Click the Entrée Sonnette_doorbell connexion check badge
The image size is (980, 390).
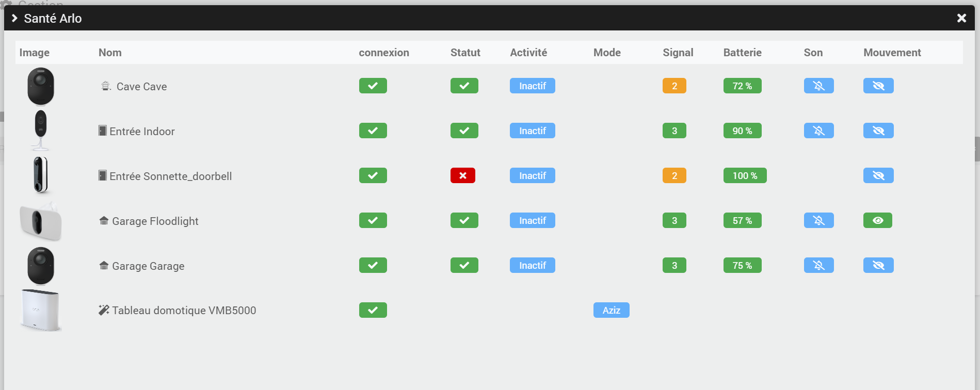click(x=373, y=175)
